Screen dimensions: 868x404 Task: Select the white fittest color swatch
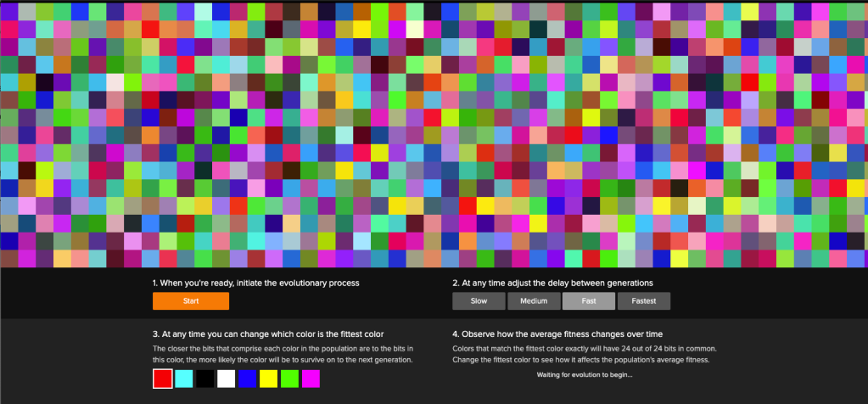(226, 379)
